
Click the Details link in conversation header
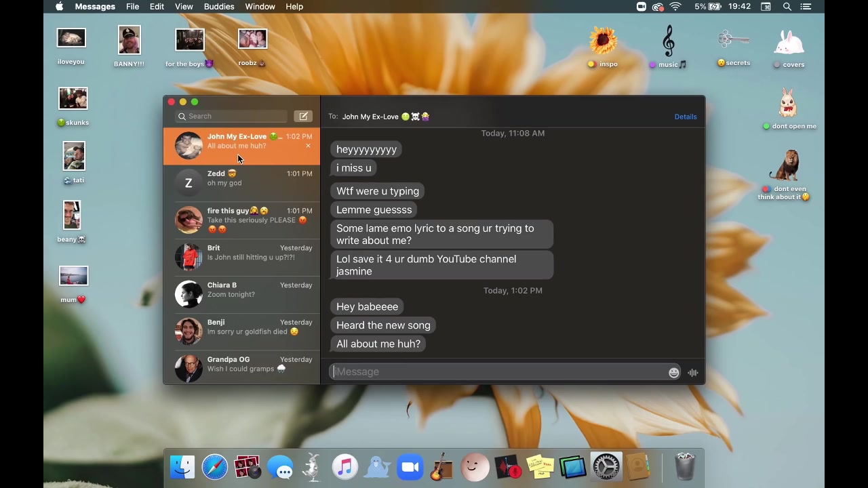coord(685,117)
